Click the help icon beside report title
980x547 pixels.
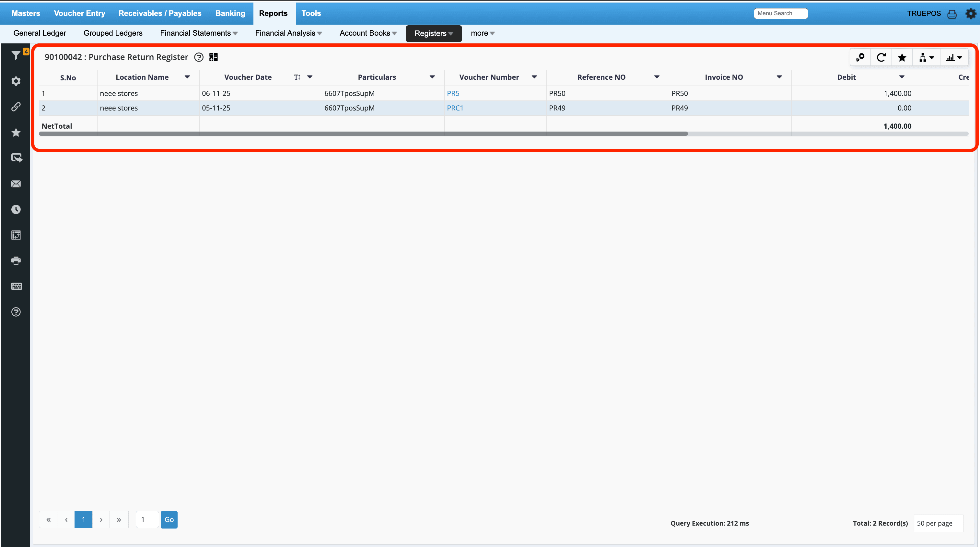(199, 57)
